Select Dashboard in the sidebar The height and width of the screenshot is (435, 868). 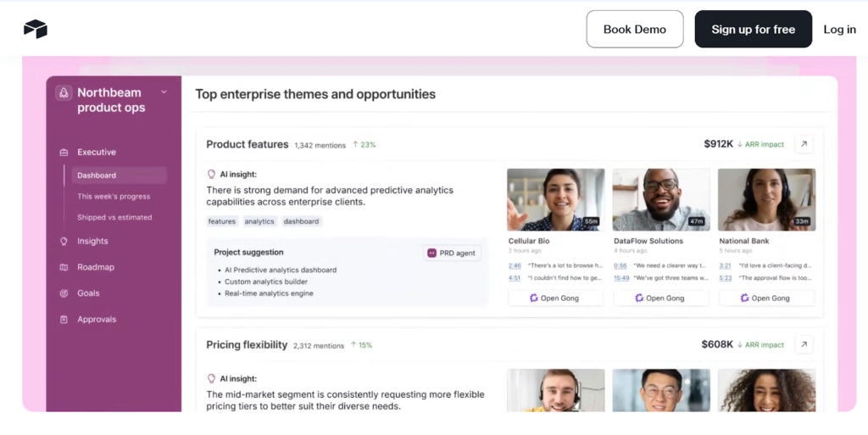(97, 176)
